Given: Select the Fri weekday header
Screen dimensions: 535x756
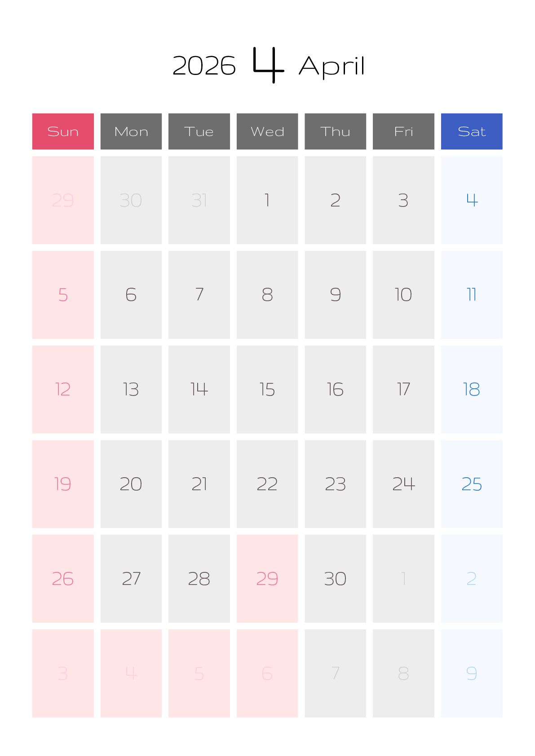Looking at the screenshot, I should pos(403,131).
